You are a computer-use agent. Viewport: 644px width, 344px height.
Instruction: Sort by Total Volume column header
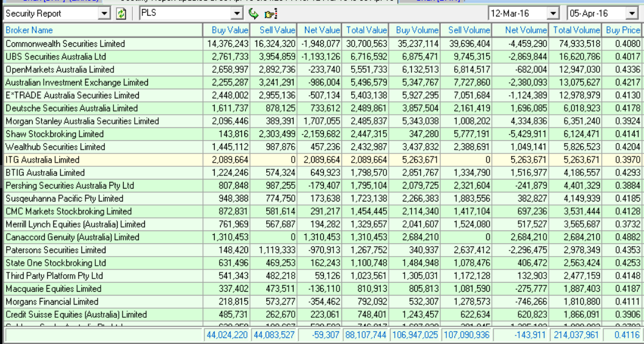575,30
